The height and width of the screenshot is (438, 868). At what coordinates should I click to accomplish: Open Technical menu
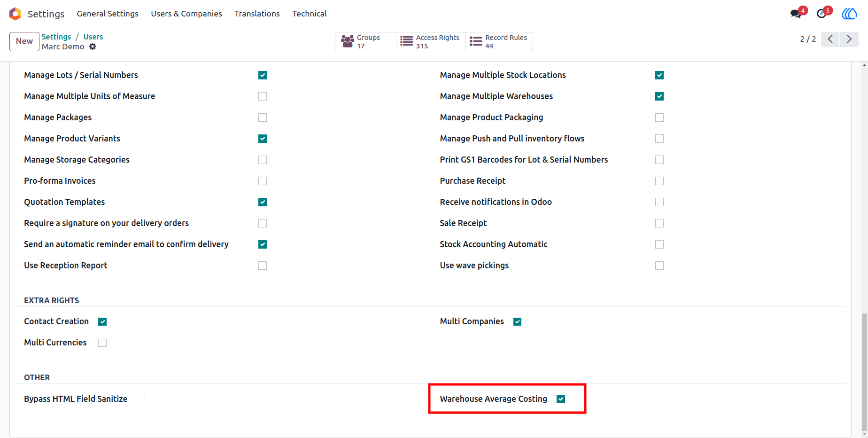(x=310, y=14)
